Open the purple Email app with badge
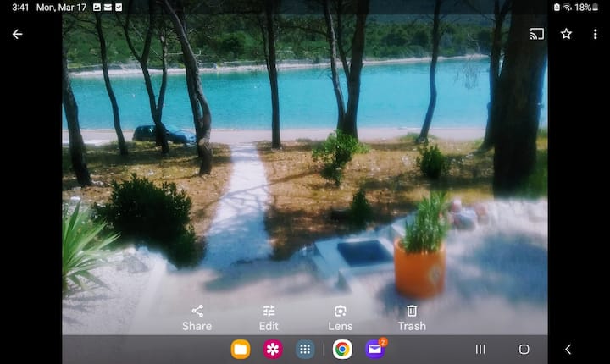Screen dimensions: 610x364 pyautogui.click(x=375, y=349)
